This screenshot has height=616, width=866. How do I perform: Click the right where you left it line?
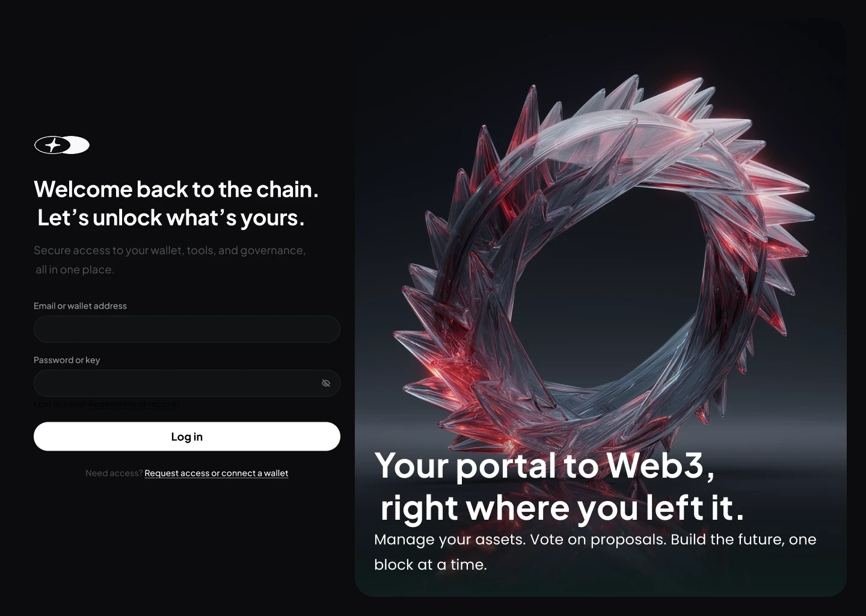(562, 507)
